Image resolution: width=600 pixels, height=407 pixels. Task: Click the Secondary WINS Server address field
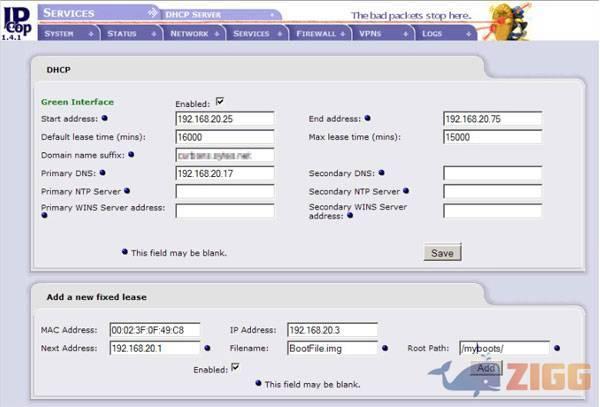tap(492, 210)
